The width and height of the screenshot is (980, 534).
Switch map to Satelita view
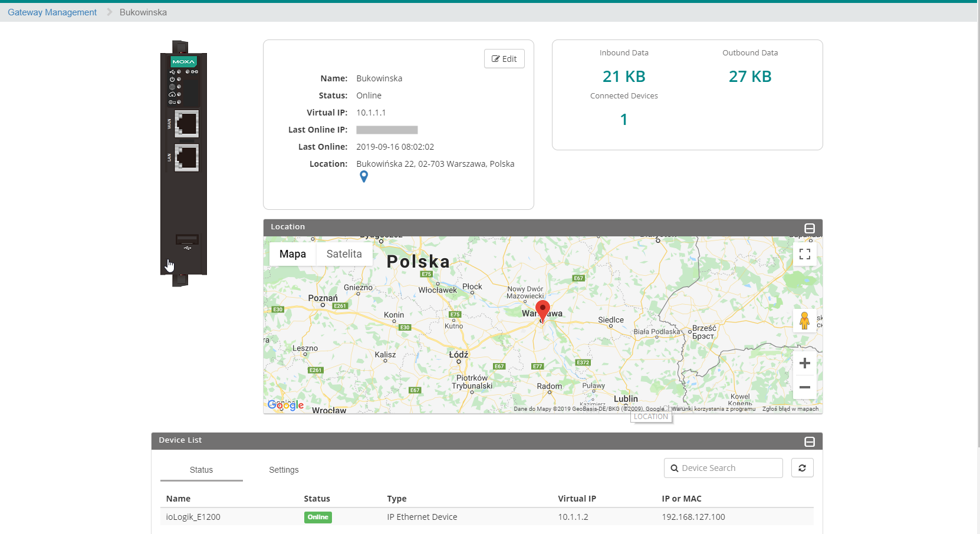344,254
